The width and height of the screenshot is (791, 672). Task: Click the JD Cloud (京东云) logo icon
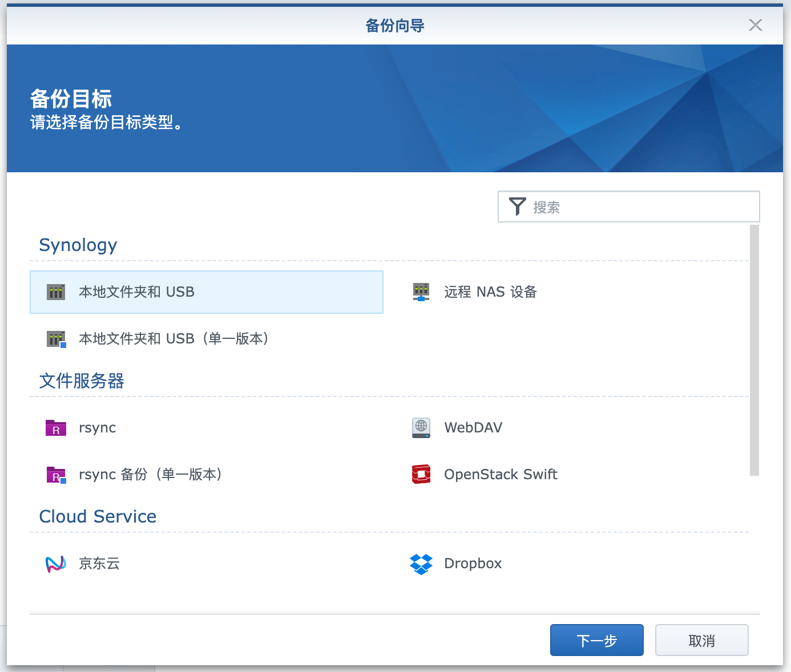point(56,564)
